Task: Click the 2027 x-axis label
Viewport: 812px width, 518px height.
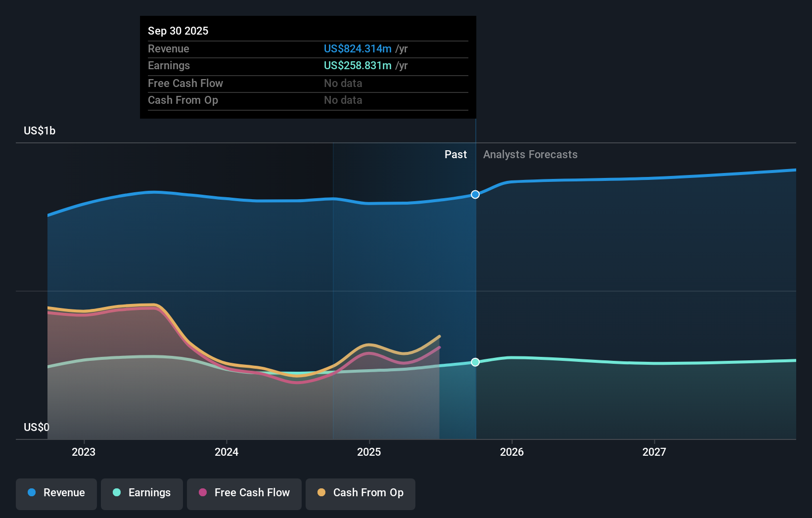Action: coord(654,452)
